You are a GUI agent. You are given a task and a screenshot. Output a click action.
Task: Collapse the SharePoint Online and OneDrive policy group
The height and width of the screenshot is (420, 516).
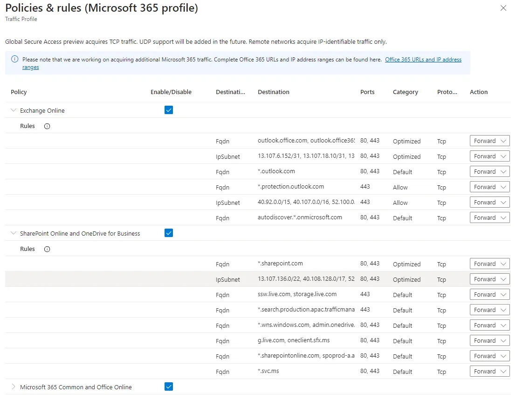pos(14,233)
